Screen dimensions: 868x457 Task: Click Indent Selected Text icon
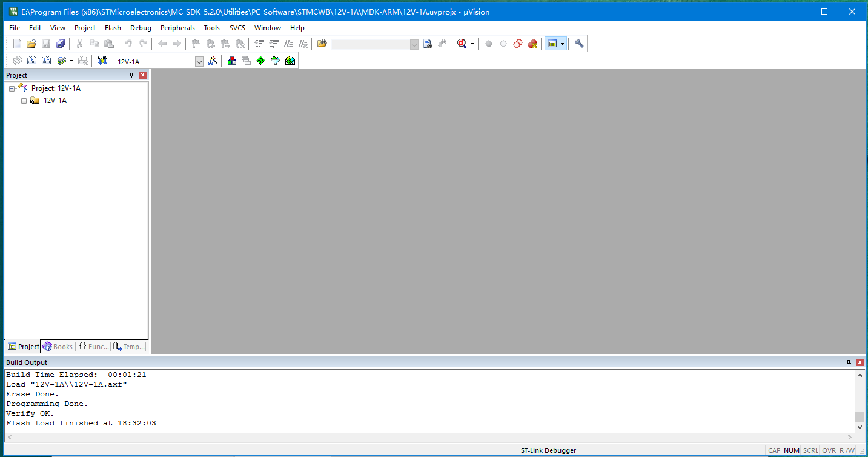pyautogui.click(x=259, y=44)
